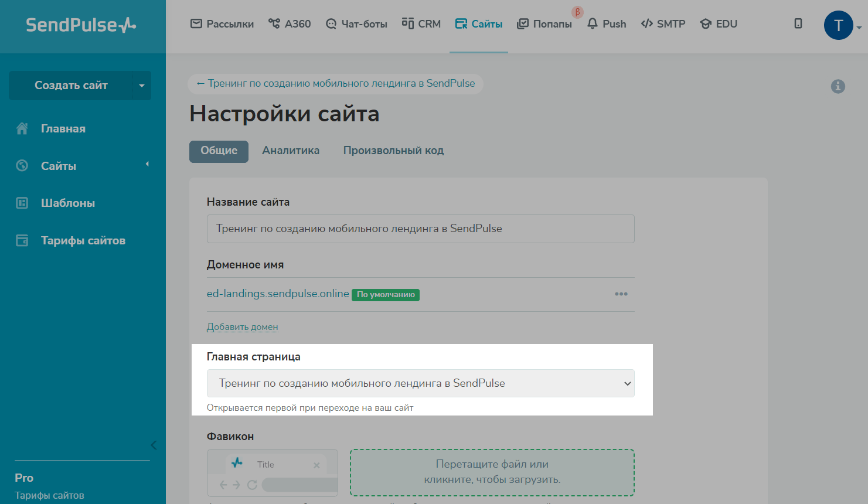
Task: Switch to the Произвольный код tab
Action: (x=393, y=151)
